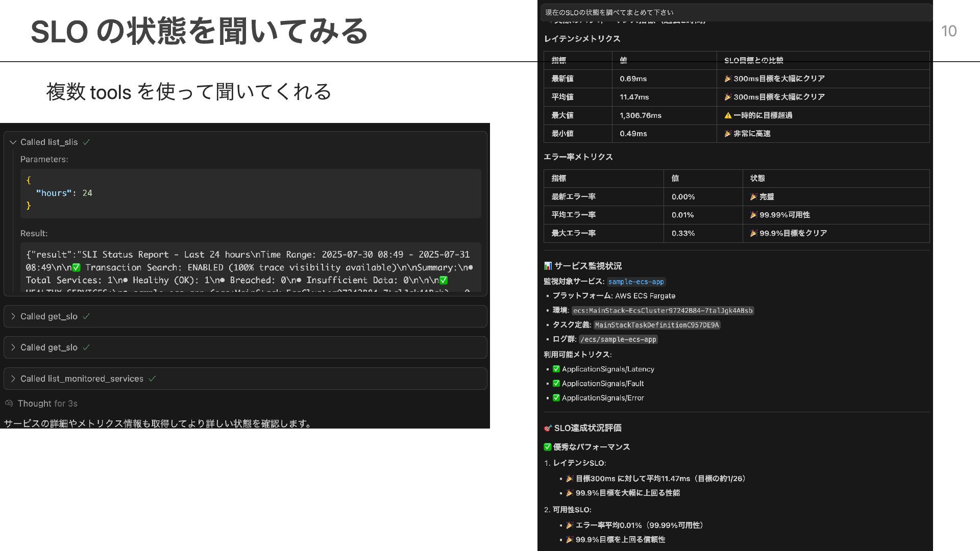
Task: Click the レイテンシメトリクス heading
Action: pos(582,39)
